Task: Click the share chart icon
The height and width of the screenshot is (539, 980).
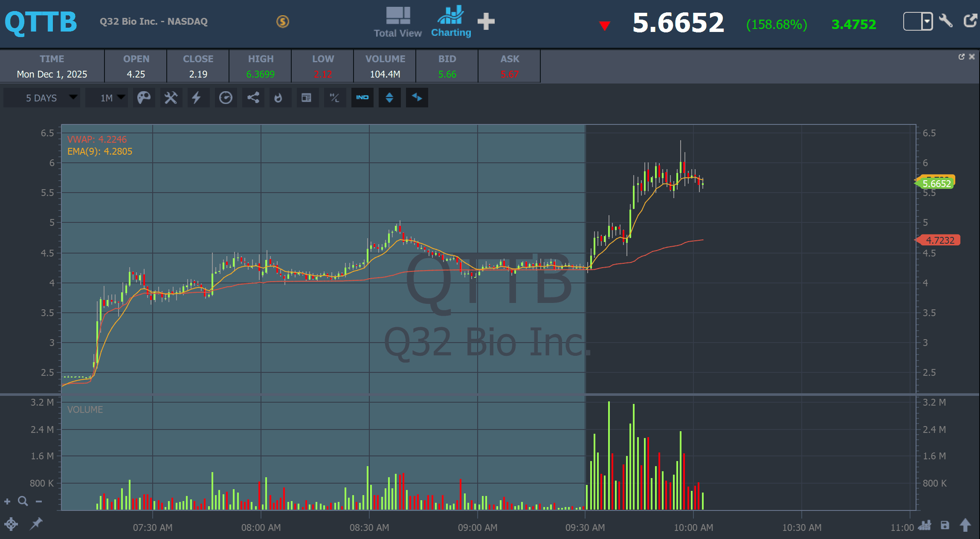Action: pyautogui.click(x=253, y=98)
